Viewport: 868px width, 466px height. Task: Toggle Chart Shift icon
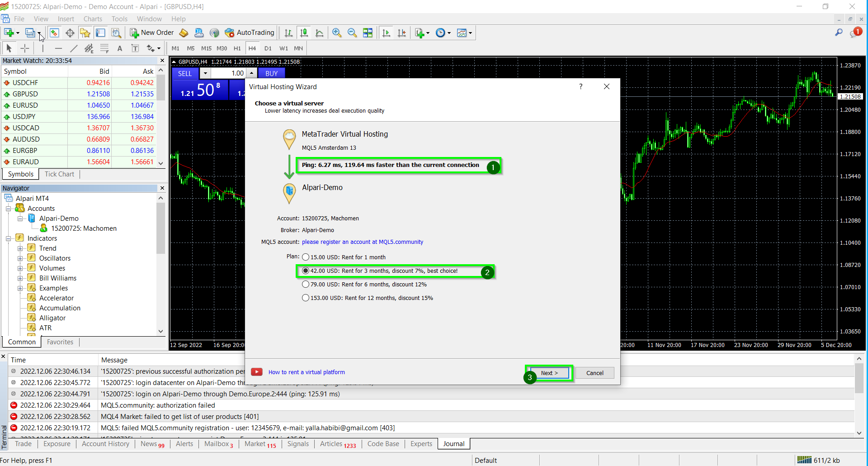(x=401, y=33)
